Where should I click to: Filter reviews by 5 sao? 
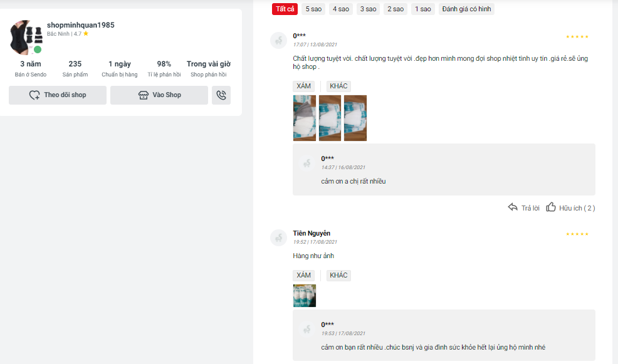point(313,9)
